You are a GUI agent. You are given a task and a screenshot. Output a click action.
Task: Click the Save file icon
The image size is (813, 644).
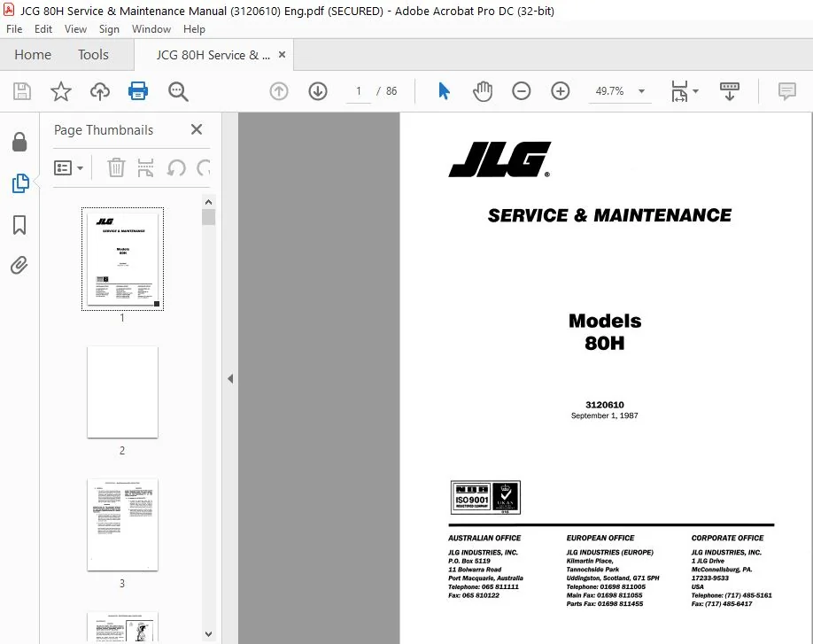[x=22, y=91]
